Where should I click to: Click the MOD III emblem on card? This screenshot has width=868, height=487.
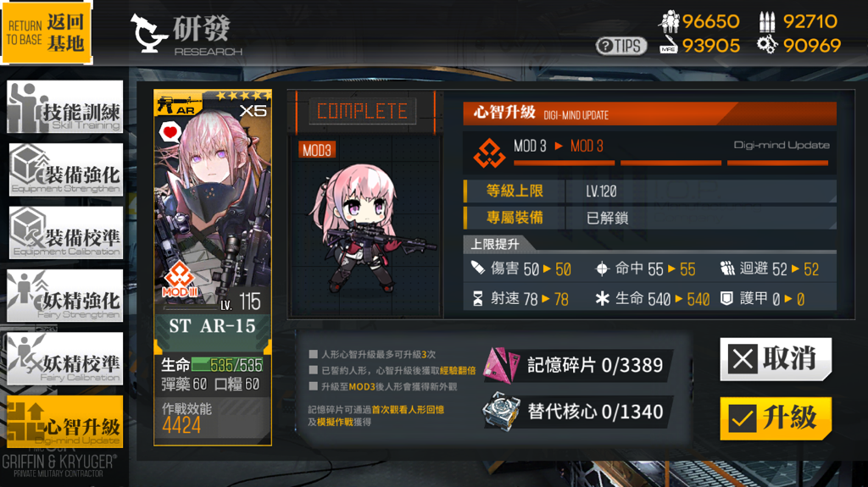180,279
